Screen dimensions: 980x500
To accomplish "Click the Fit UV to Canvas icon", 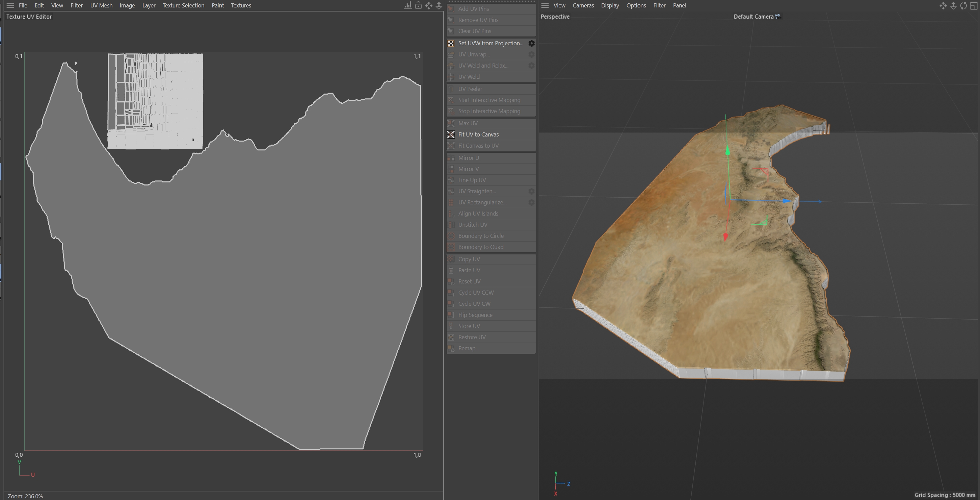I will pyautogui.click(x=451, y=134).
